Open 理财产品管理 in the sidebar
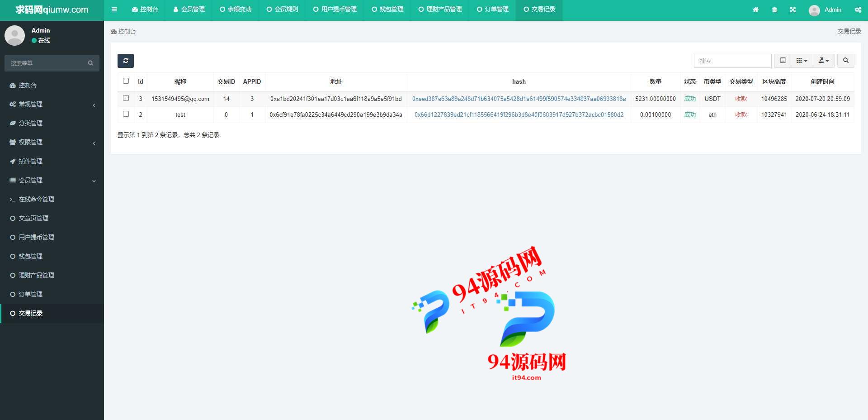 click(52, 275)
